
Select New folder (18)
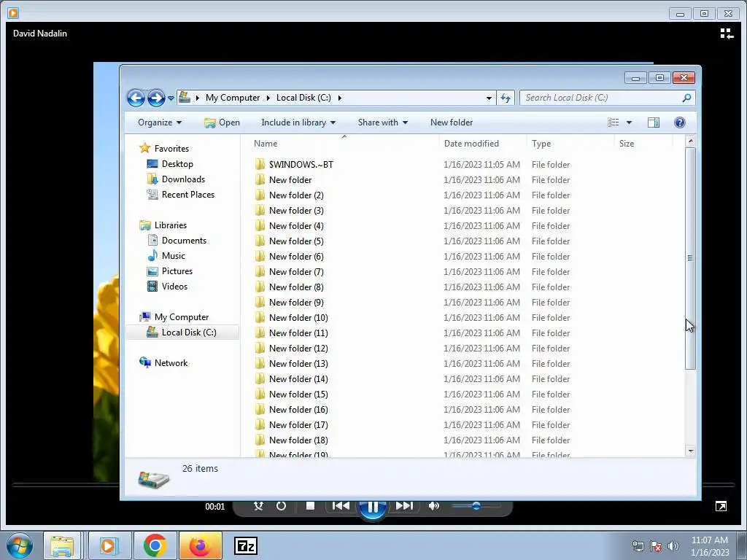coord(298,440)
